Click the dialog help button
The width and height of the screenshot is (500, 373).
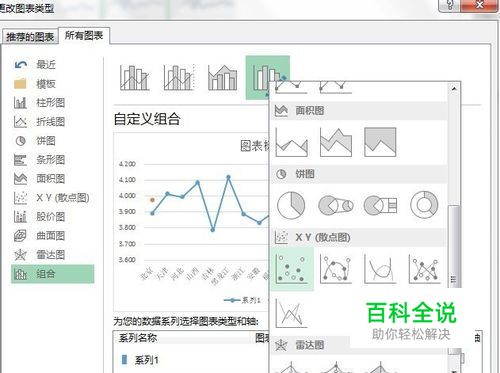[450, 5]
